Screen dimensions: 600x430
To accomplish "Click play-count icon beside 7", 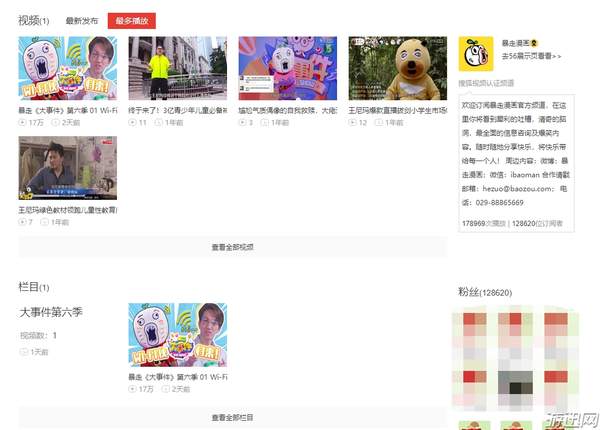I will click(22, 222).
